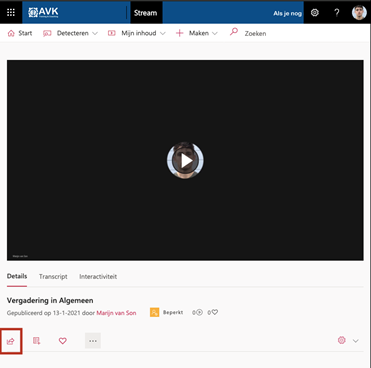Click the Mijn inhoud video icon

(112, 33)
